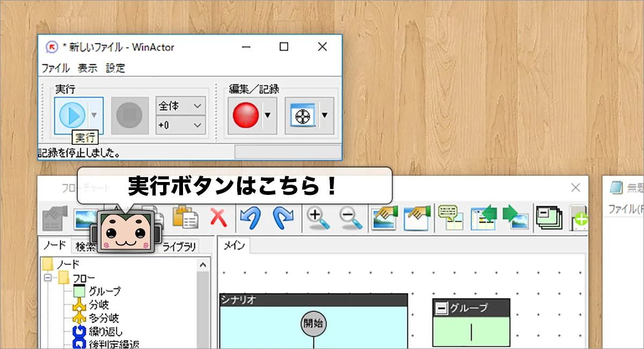Open the dropdown arrow next to the target selection icon

coord(325,115)
